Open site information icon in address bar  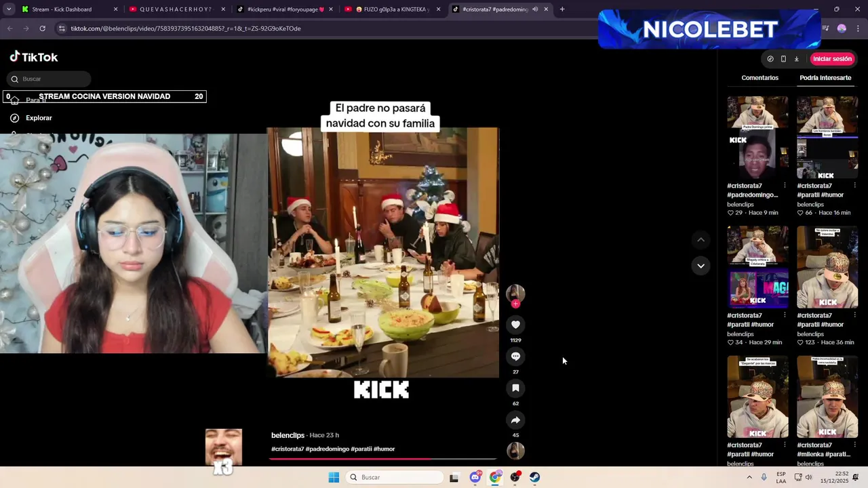pos(62,28)
